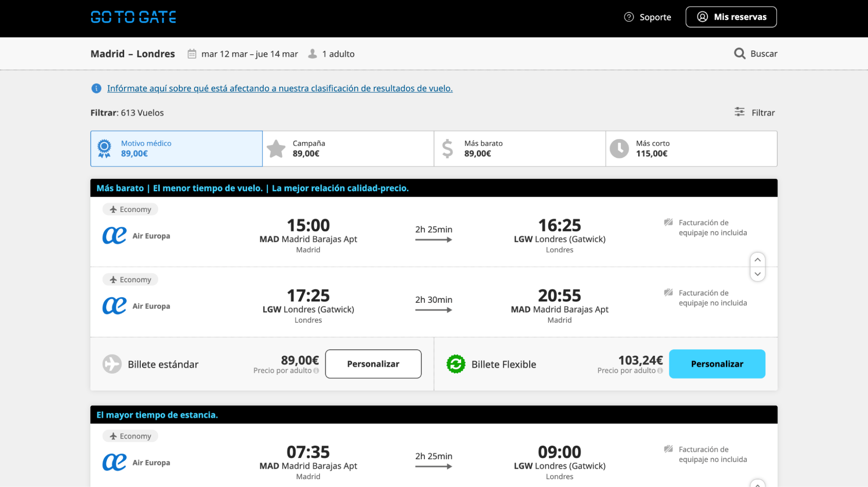This screenshot has height=487, width=868.
Task: Click Air Europa logo on 15:00 flight
Action: (115, 235)
